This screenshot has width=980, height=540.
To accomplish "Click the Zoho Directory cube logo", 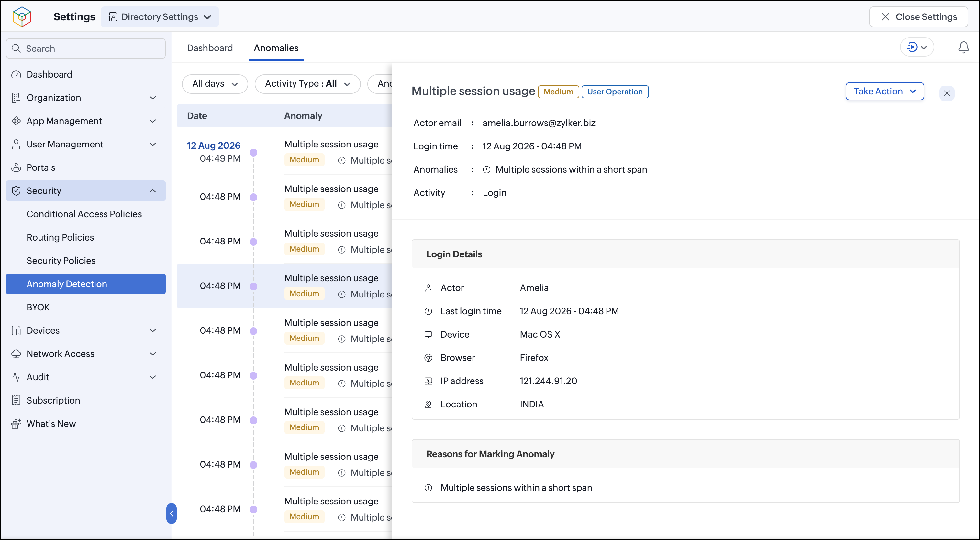I will [x=22, y=17].
